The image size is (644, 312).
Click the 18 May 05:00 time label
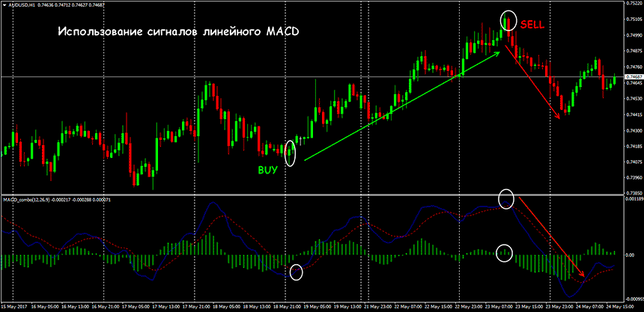(x=225, y=307)
